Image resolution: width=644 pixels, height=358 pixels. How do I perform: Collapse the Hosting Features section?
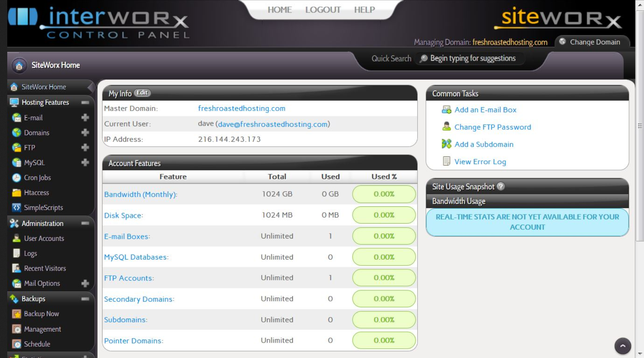[x=85, y=103]
